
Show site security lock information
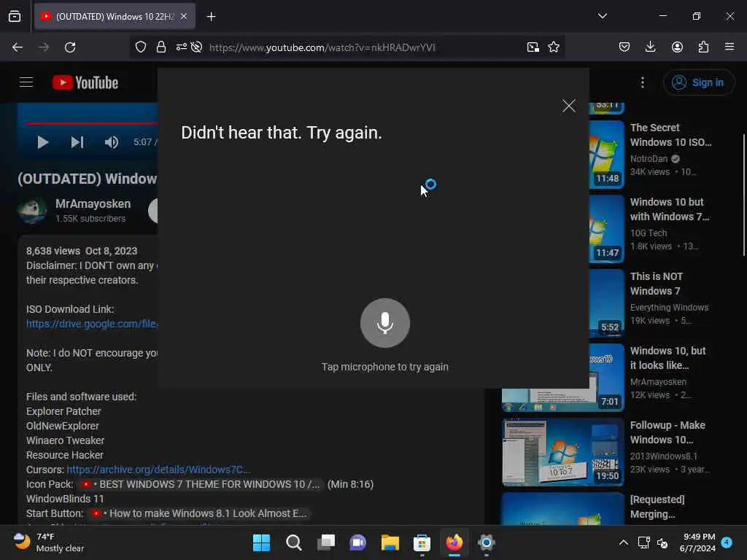(x=161, y=47)
